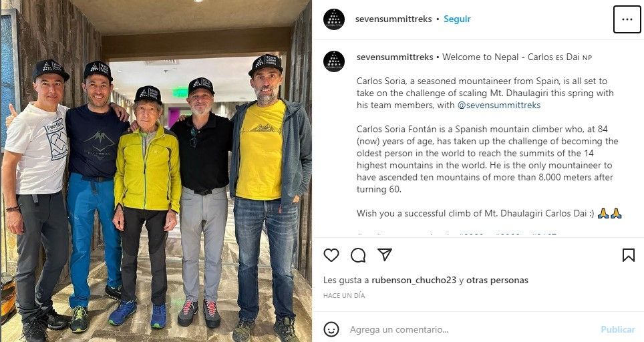Open emoji picker in comment box
The height and width of the screenshot is (342, 644).
point(331,329)
